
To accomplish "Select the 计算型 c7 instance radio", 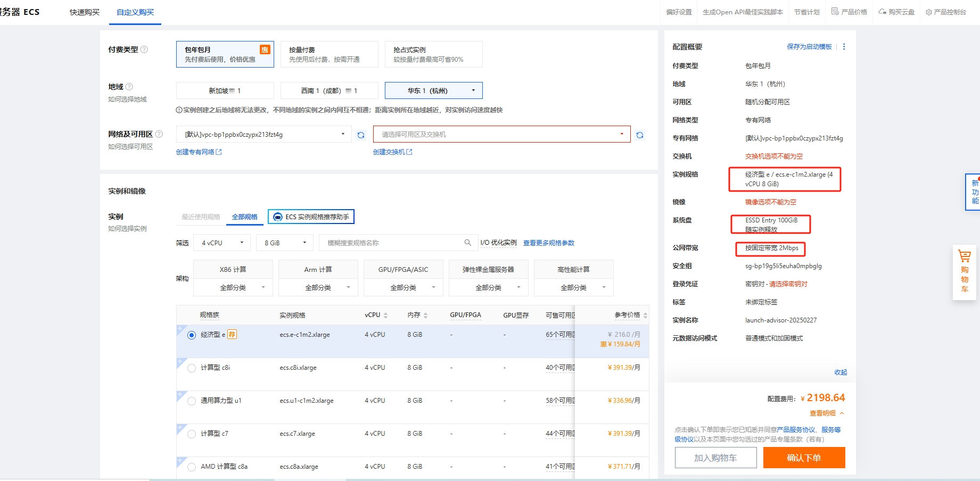I will click(192, 434).
